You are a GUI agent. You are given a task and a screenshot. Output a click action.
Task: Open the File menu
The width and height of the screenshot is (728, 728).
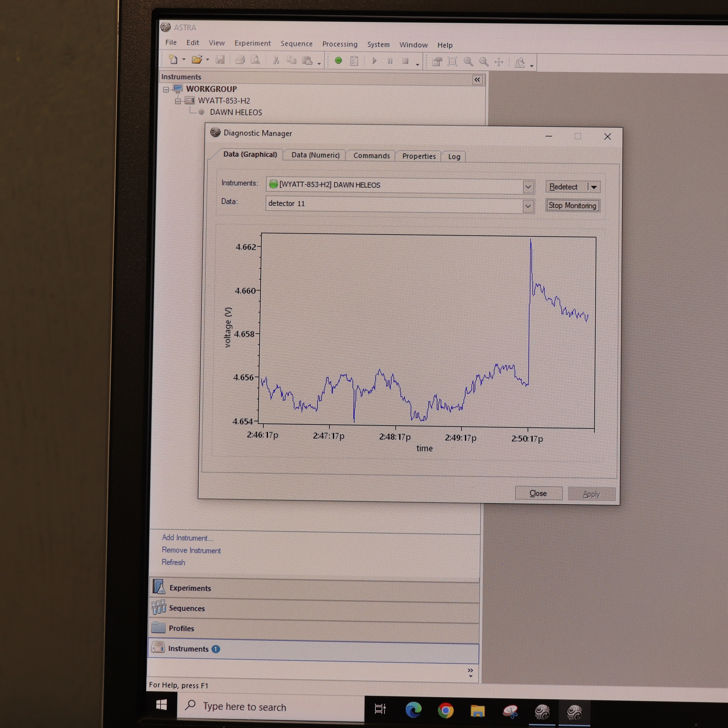(x=171, y=43)
